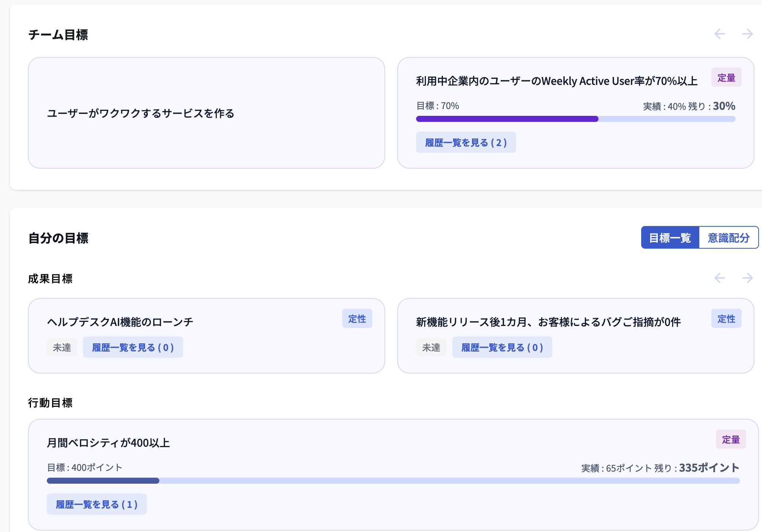This screenshot has width=762, height=532.
Task: Click the ヘルプデスクAI機能のローンチ title
Action: [x=120, y=322]
